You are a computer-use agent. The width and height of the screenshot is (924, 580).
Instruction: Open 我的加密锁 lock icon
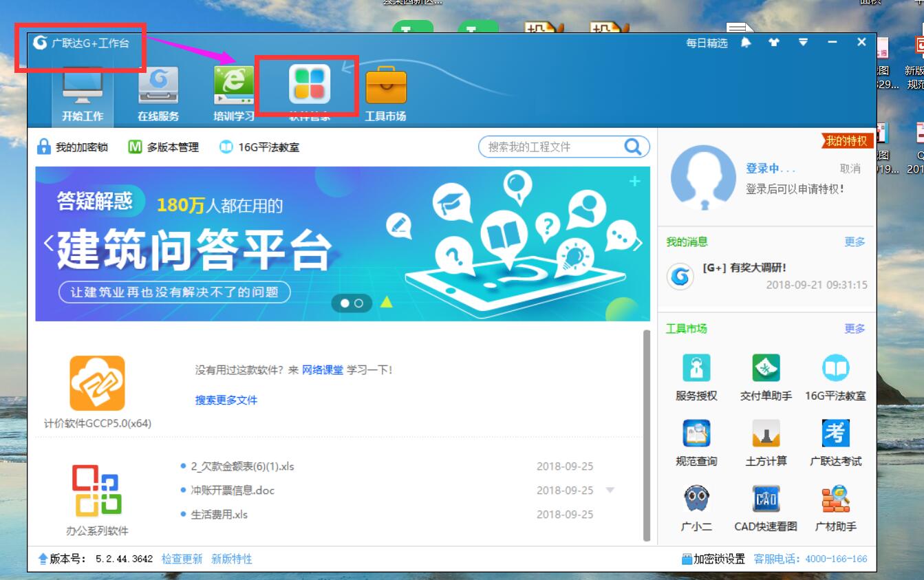[72, 147]
